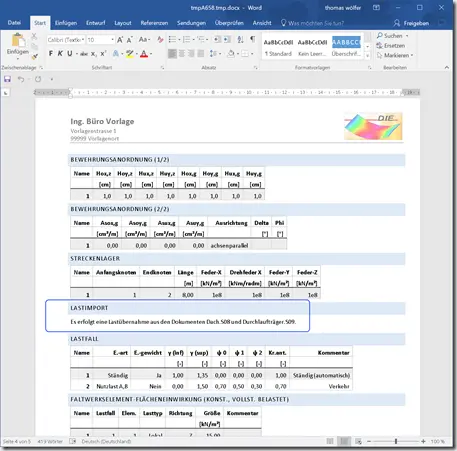Click the sort A-Z icon
Screen dimensions: 457x451
(x=240, y=40)
